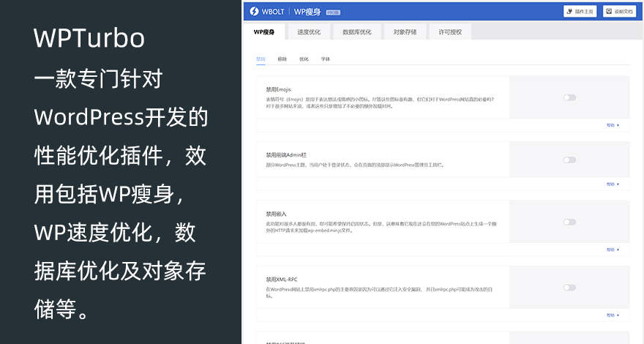Toggle the 禁用前端Admin栏 switch
This screenshot has width=644, height=344.
(x=569, y=160)
